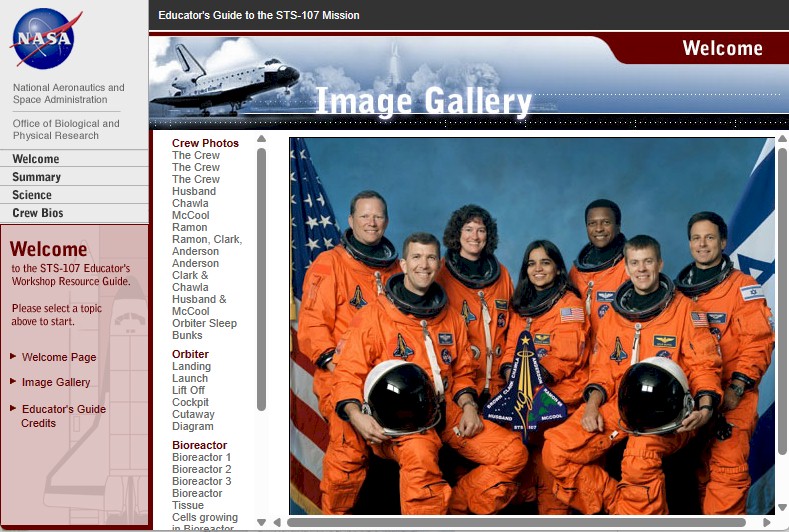Open the Image Gallery sidebar link

[56, 382]
